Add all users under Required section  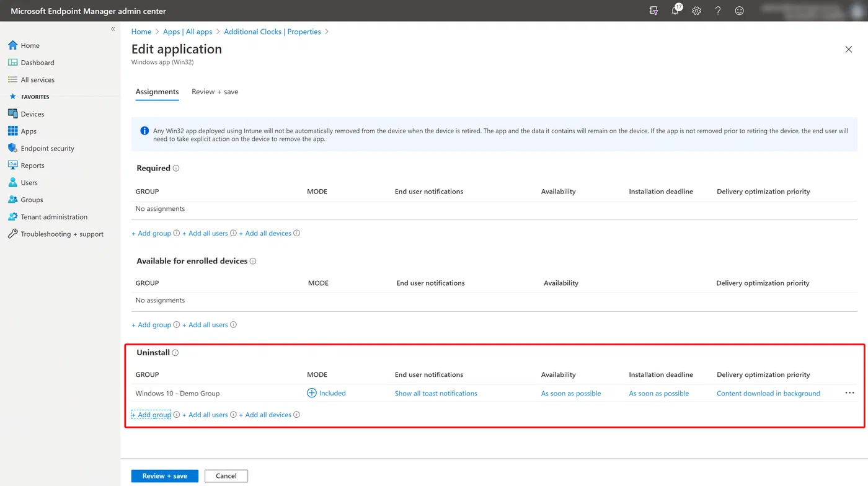tap(205, 233)
